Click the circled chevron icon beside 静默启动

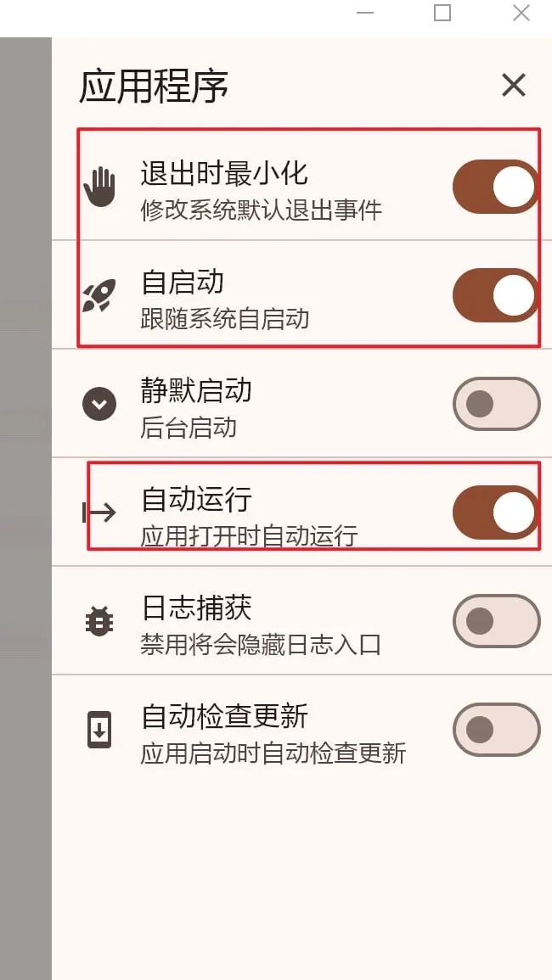(99, 403)
